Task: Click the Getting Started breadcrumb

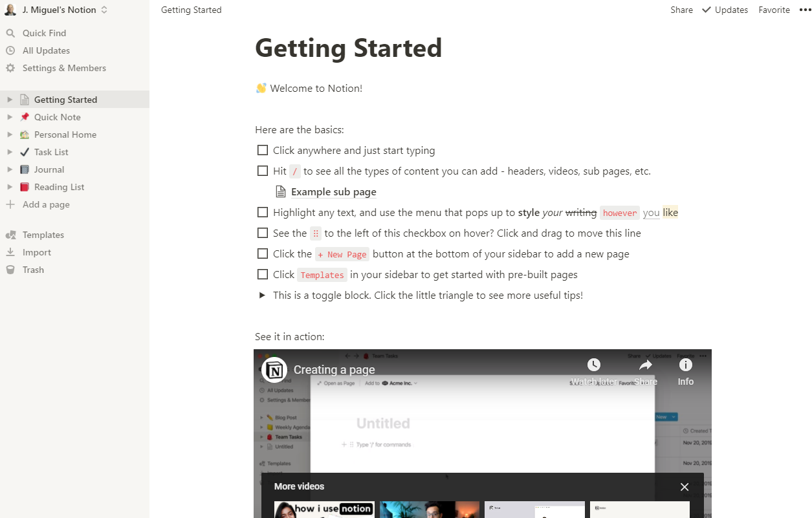Action: click(x=192, y=10)
